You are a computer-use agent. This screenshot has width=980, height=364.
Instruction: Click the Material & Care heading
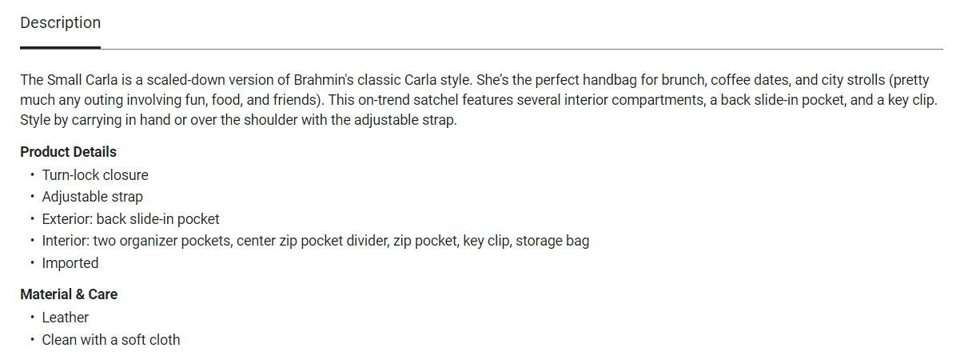69,294
